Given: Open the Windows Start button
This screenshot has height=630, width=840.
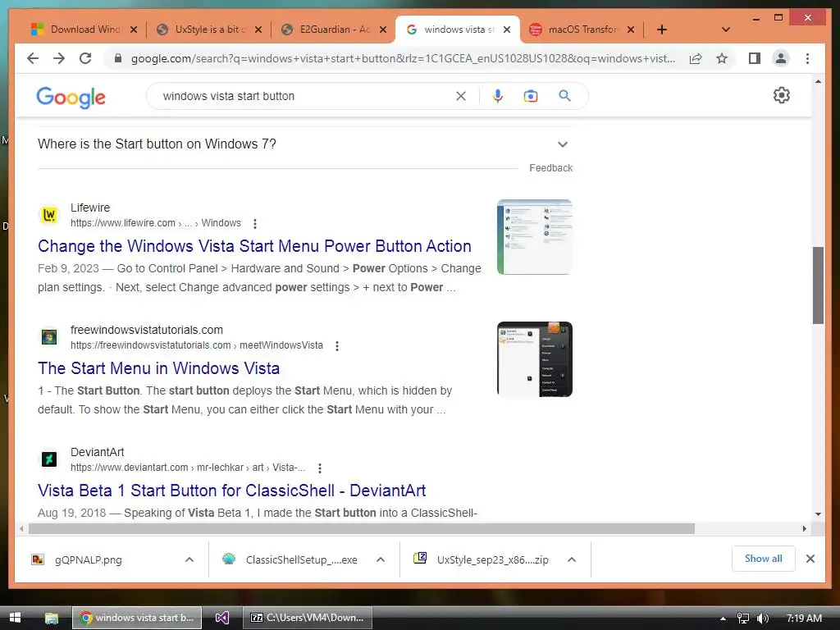Looking at the screenshot, I should pos(15,618).
